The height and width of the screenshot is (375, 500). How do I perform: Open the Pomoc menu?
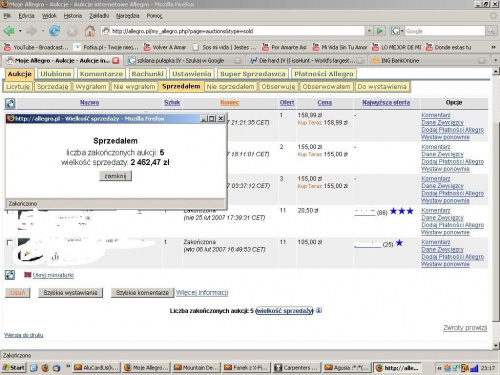tap(154, 16)
